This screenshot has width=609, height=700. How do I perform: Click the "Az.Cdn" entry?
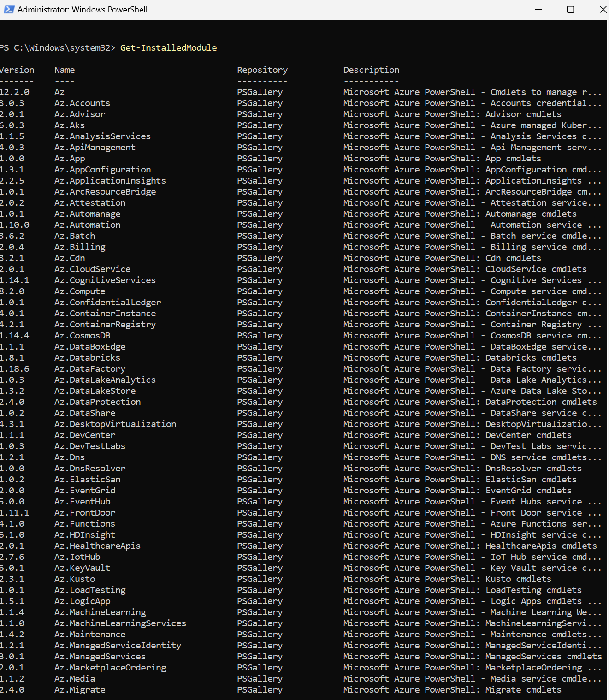[x=70, y=258]
